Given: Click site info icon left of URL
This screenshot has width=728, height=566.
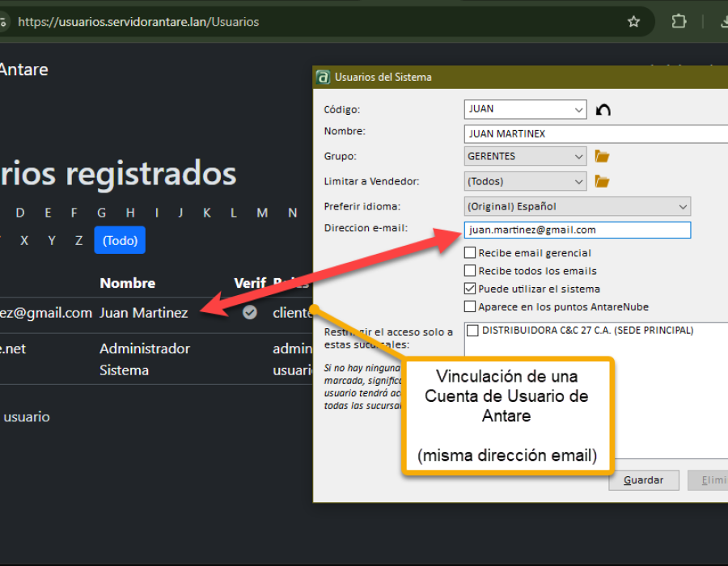Looking at the screenshot, I should [2, 22].
